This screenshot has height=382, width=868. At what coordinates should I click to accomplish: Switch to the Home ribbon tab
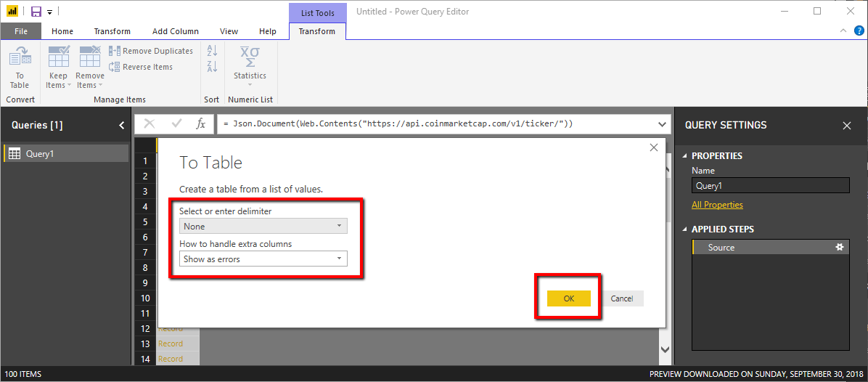click(62, 31)
